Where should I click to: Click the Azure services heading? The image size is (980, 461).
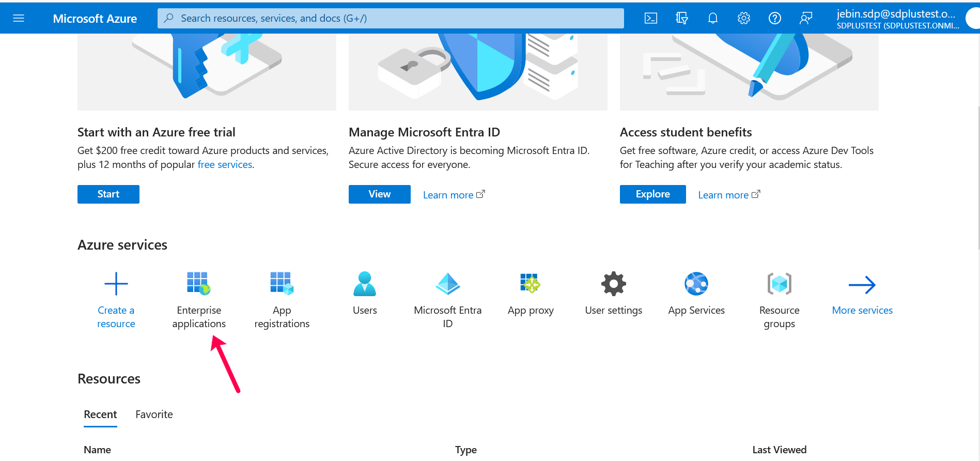(122, 245)
